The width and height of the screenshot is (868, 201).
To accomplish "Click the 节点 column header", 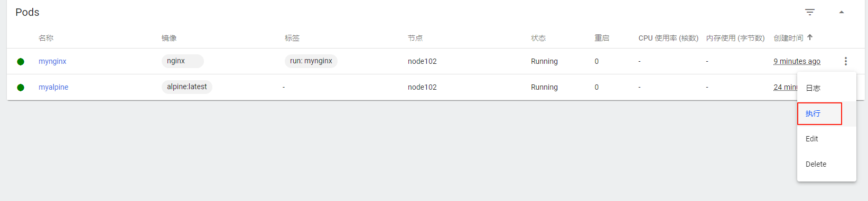I will [x=415, y=38].
